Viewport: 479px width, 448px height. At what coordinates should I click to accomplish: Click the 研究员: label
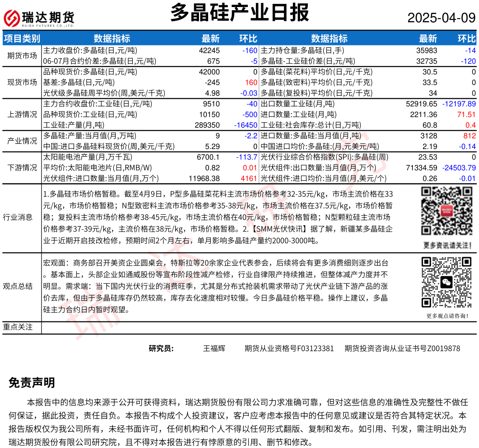pyautogui.click(x=161, y=348)
